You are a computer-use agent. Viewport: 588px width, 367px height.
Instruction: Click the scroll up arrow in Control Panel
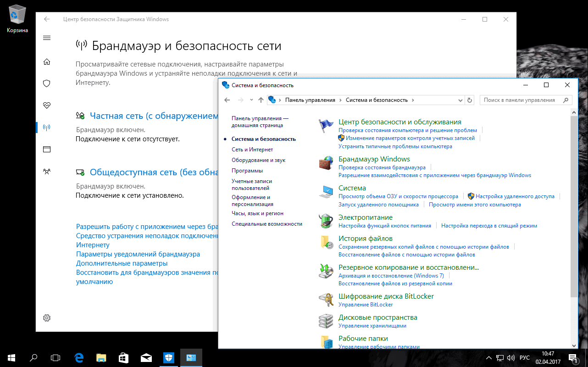[x=574, y=111]
